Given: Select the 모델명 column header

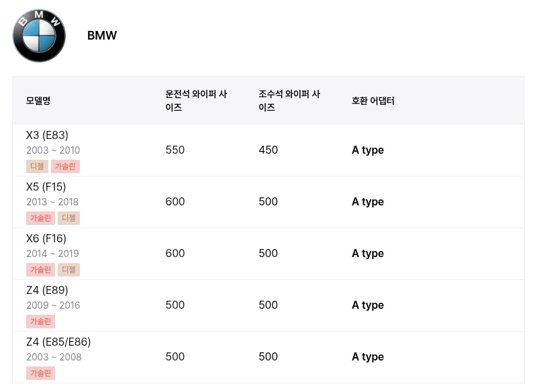Looking at the screenshot, I should [38, 101].
